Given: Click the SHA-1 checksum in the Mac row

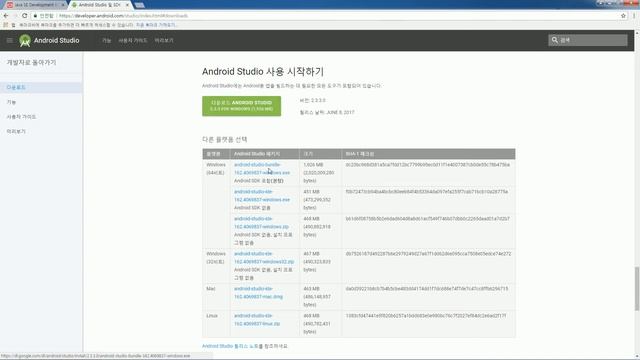Looking at the screenshot, I should click(427, 289).
